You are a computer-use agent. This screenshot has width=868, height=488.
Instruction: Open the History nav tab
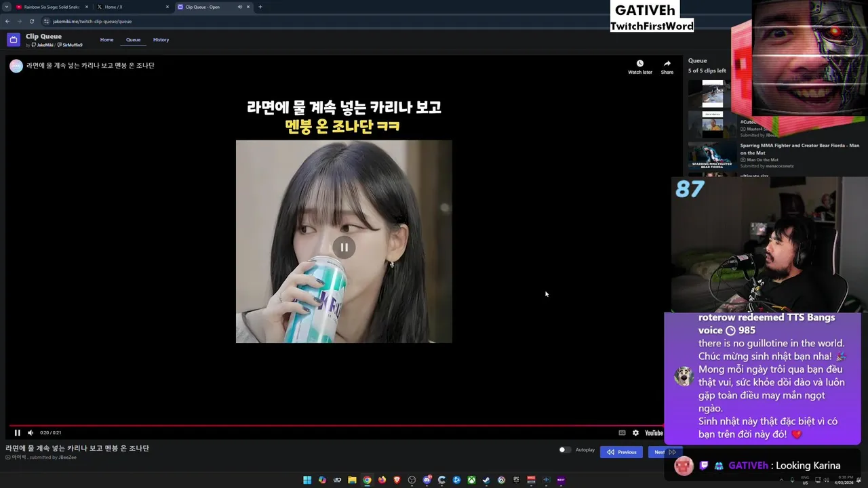[x=161, y=39]
